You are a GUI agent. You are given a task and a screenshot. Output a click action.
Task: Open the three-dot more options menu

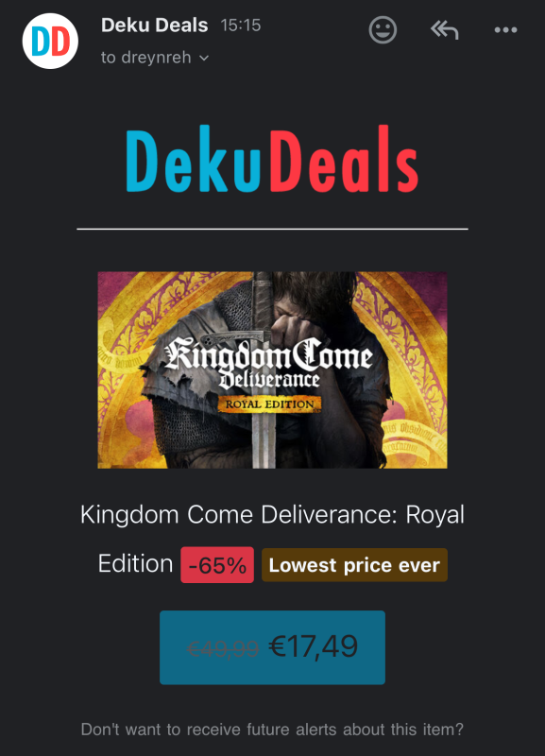505,30
